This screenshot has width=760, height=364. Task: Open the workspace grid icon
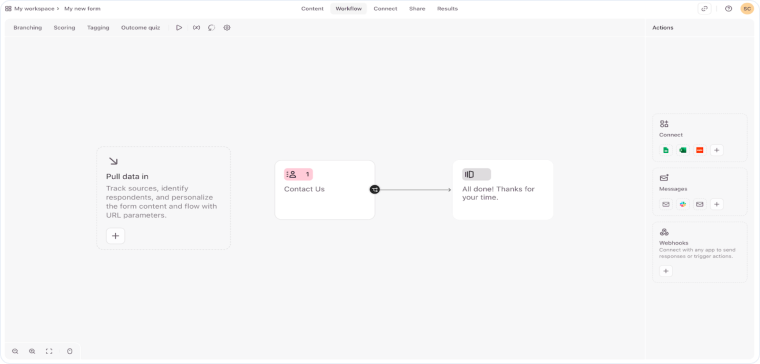point(8,9)
